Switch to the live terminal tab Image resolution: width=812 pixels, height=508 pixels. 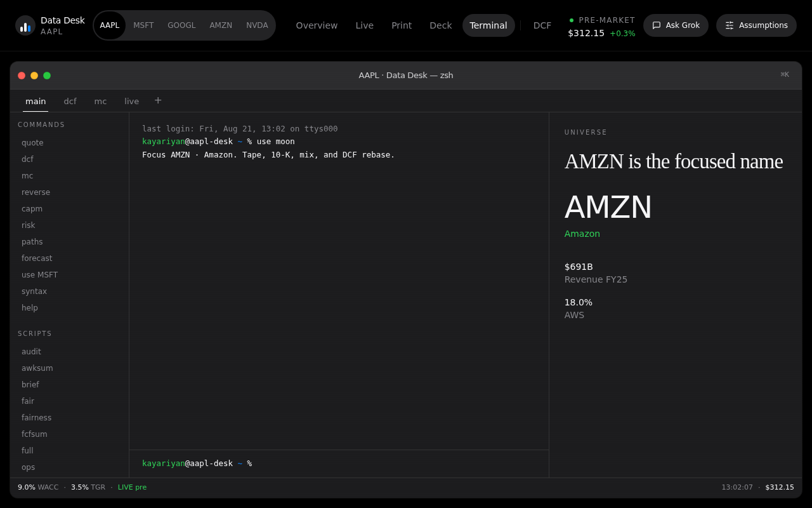click(x=132, y=101)
